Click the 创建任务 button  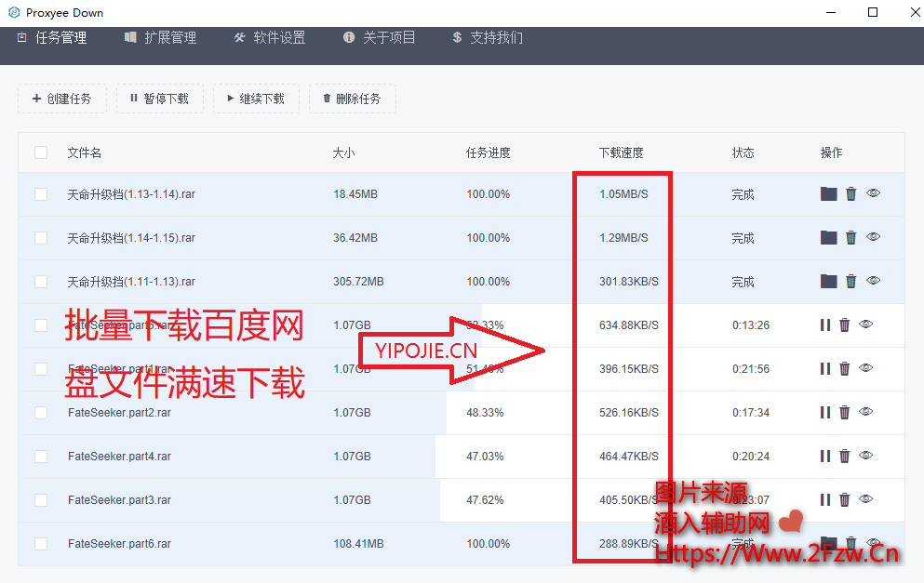pyautogui.click(x=61, y=99)
